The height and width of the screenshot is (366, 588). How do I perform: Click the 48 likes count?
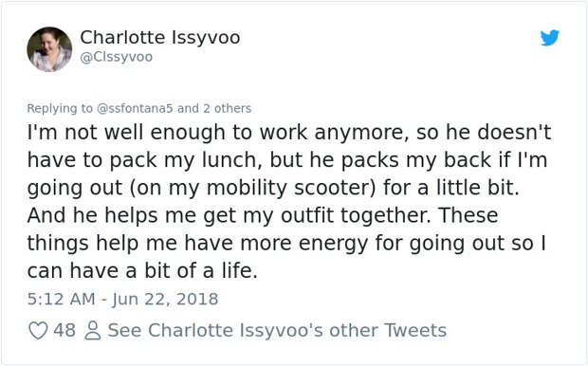(x=64, y=330)
